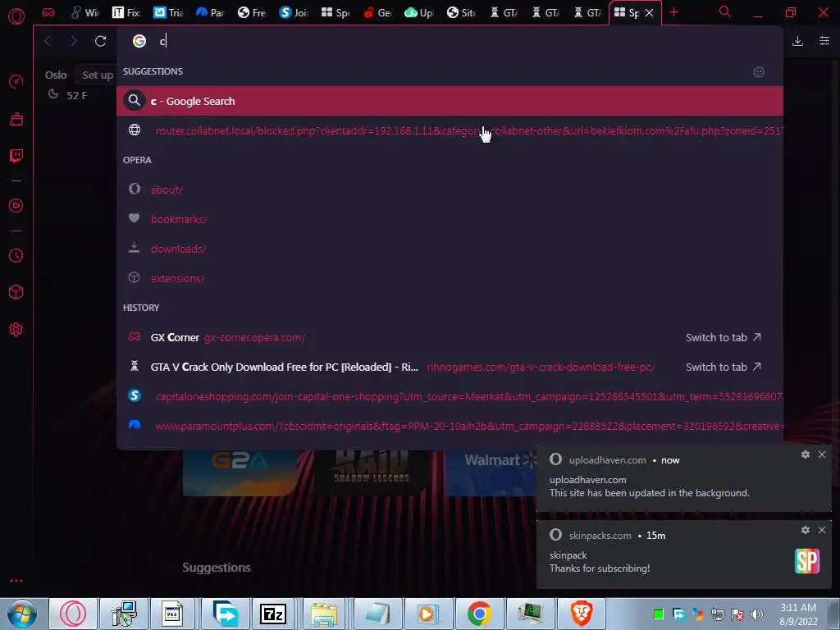Viewport: 840px width, 630px height.
Task: Open Google Chrome from the taskbar
Action: pos(479,614)
